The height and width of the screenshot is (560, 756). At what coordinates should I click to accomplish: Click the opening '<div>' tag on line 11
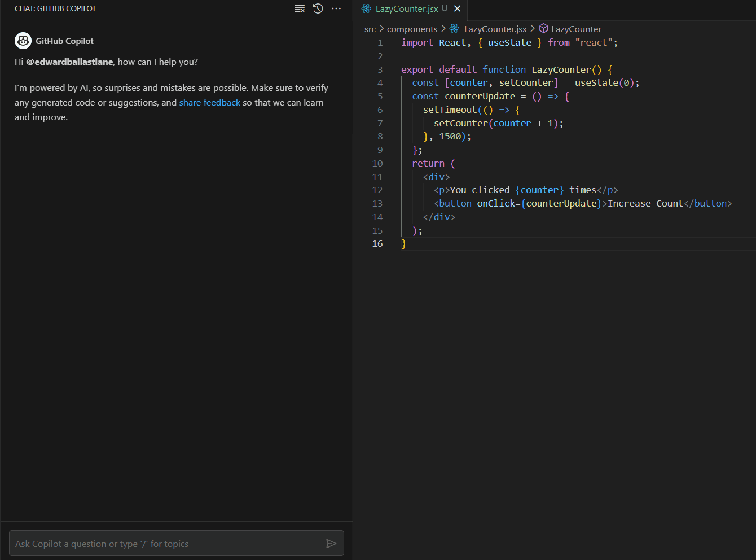click(437, 177)
